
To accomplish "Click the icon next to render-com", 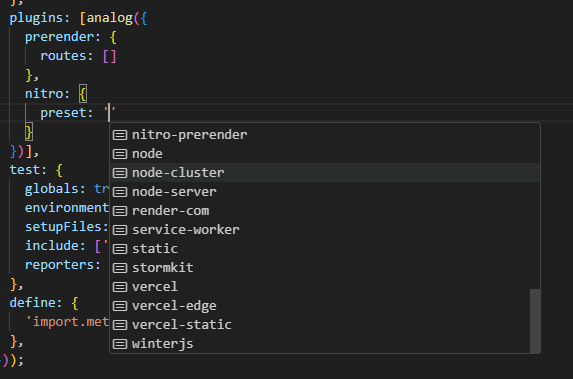I will click(x=120, y=211).
